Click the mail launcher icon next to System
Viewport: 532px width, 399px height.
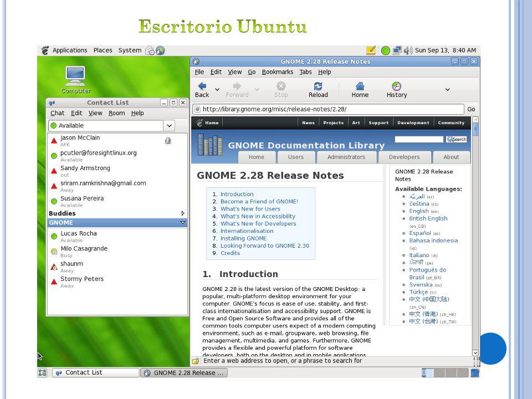tap(150, 50)
